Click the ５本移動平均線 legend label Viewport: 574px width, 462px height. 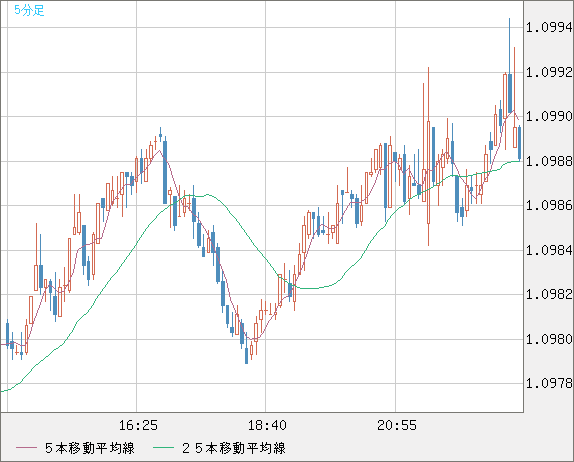(90, 448)
